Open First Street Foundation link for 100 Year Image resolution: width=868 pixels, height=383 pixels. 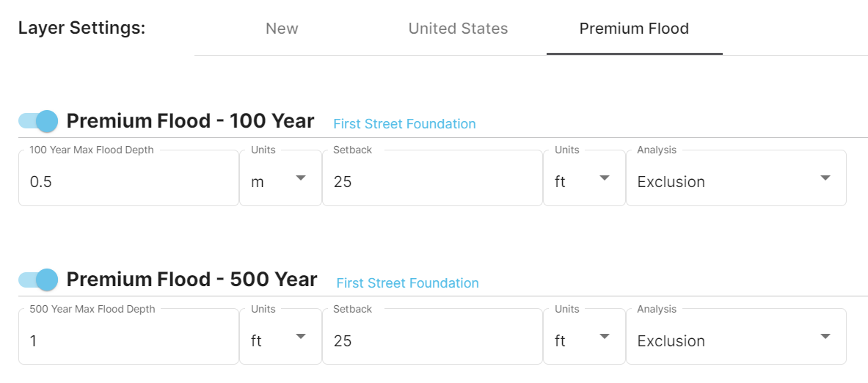pos(404,124)
